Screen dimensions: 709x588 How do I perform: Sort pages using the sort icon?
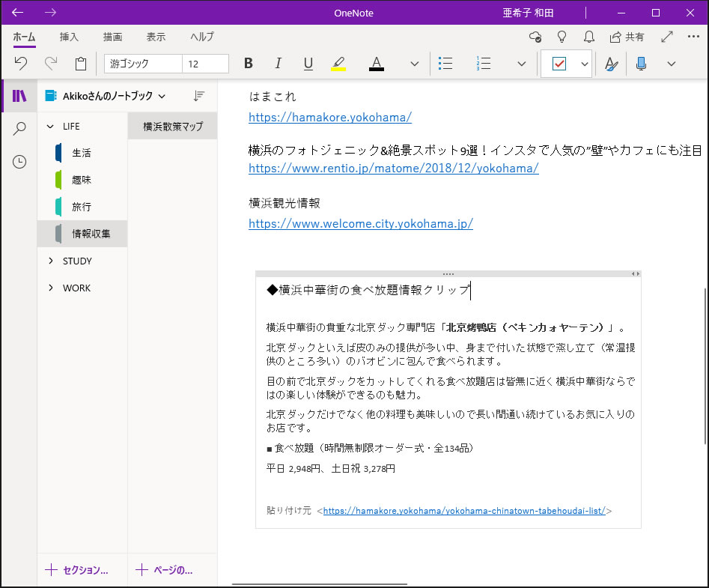(198, 96)
